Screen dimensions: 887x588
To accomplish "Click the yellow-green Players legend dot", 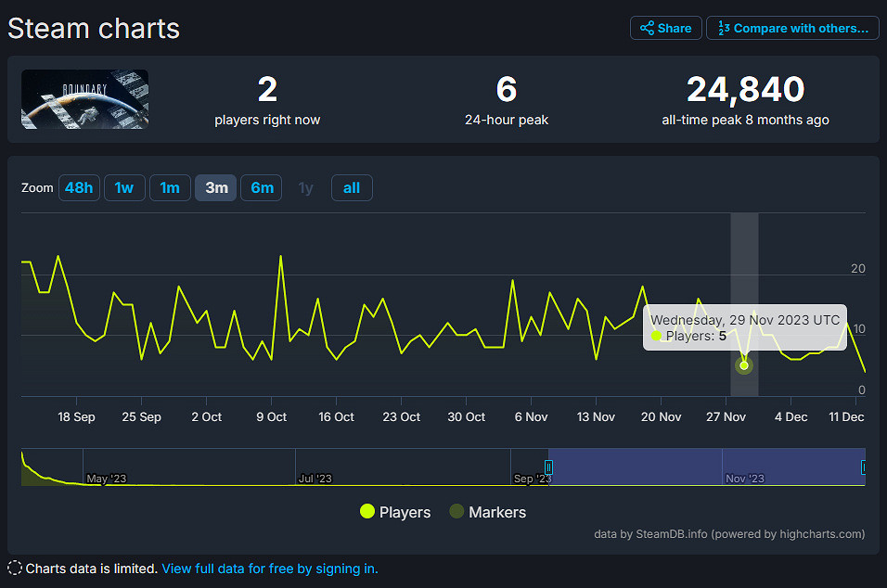I will click(x=367, y=512).
